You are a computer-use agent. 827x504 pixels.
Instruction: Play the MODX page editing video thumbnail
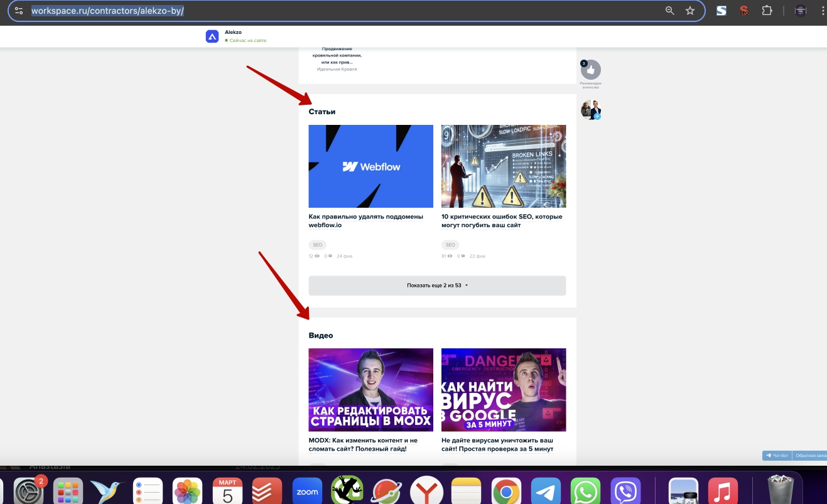click(x=370, y=390)
